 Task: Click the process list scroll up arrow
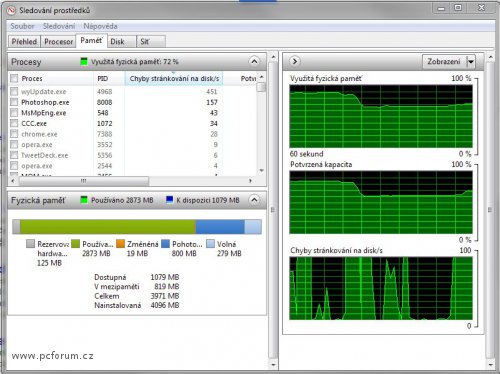[x=262, y=77]
